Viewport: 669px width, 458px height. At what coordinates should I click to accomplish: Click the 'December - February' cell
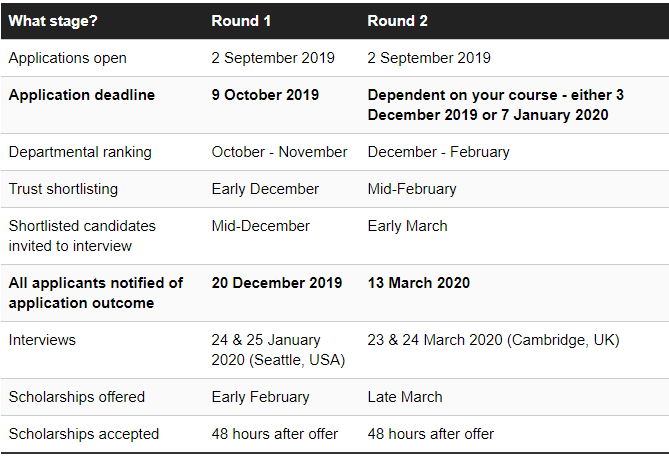tap(439, 152)
